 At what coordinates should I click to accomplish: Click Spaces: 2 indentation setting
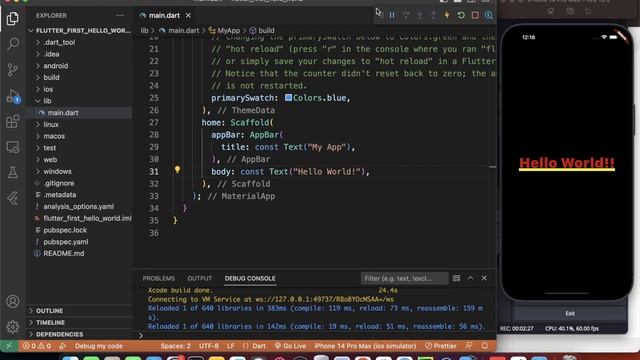click(176, 346)
